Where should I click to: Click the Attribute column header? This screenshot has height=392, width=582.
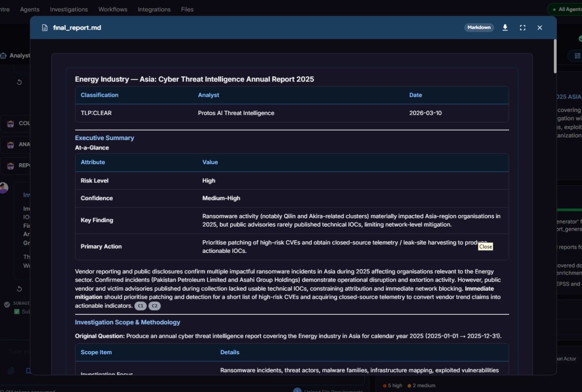[x=93, y=162]
